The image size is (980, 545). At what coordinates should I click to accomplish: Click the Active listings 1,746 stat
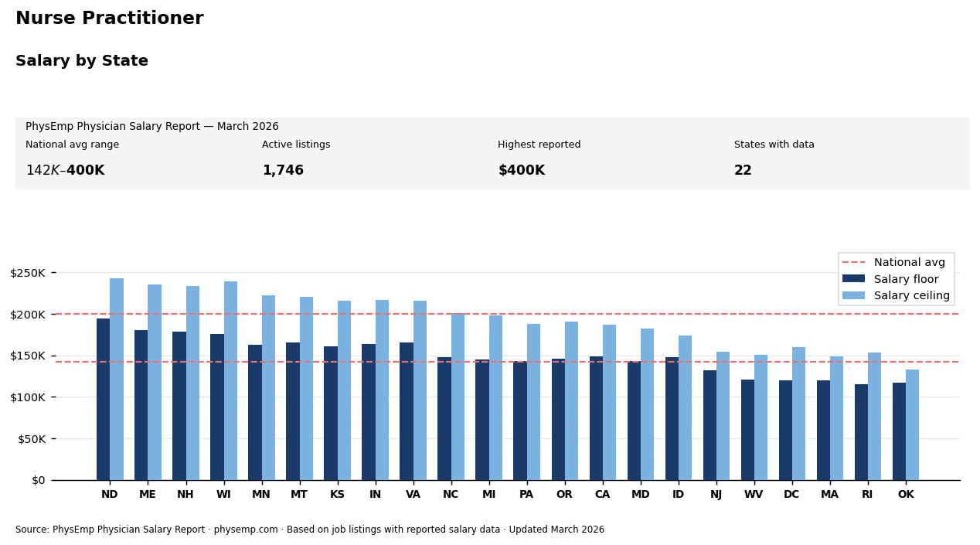point(283,170)
